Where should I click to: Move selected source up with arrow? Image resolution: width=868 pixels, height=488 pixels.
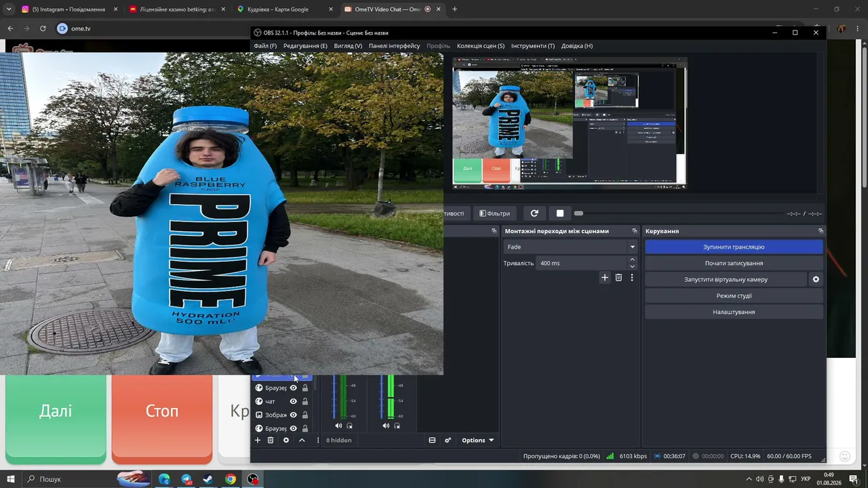coord(302,440)
